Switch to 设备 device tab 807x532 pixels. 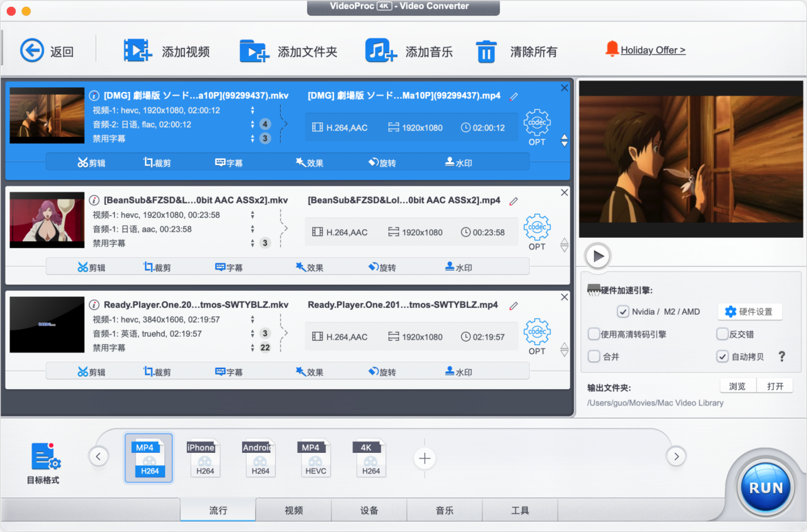[x=369, y=510]
